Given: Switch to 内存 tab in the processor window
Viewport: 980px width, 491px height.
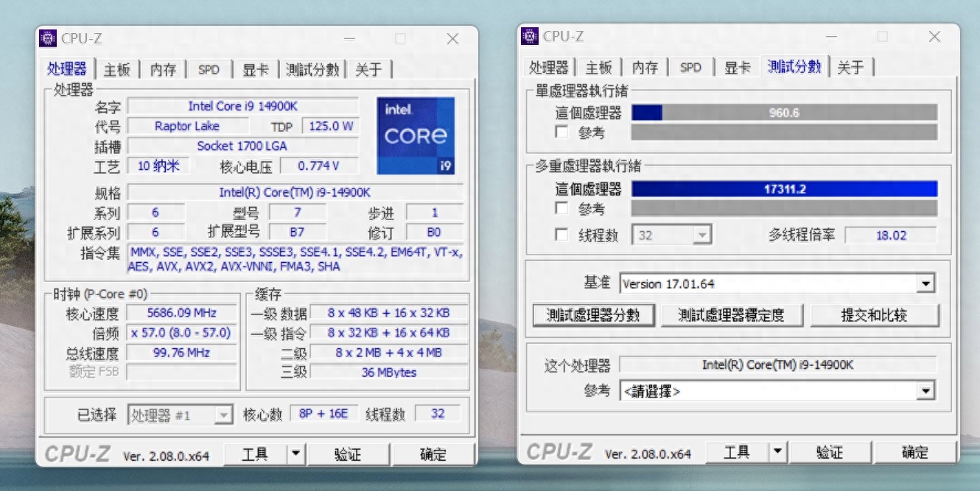Looking at the screenshot, I should (164, 69).
